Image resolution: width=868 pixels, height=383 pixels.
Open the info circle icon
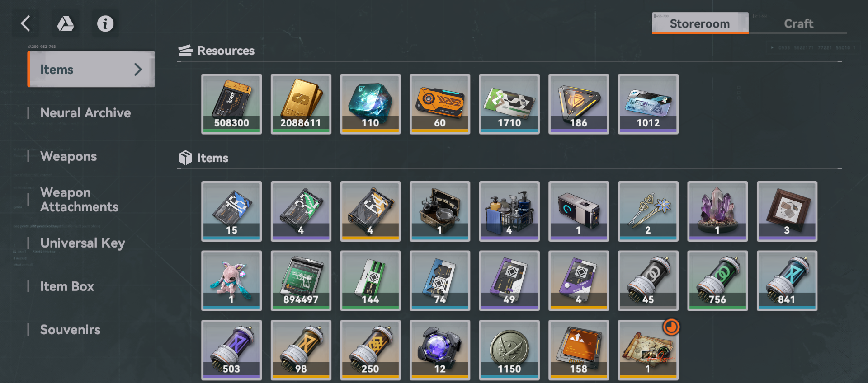105,23
